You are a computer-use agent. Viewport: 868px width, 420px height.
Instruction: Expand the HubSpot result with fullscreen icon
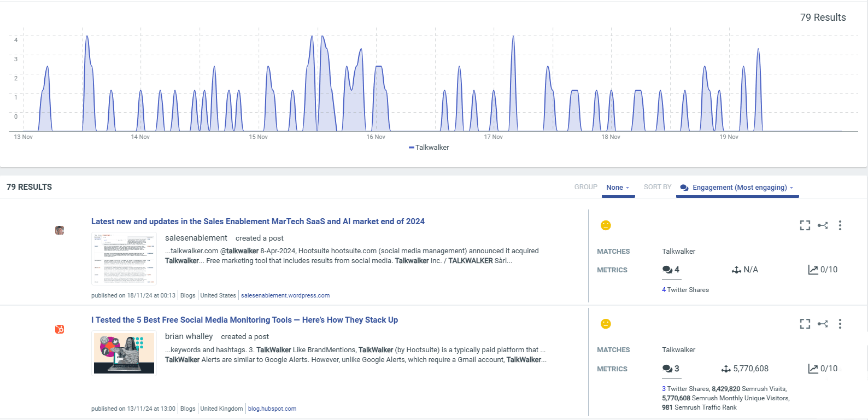coord(805,324)
